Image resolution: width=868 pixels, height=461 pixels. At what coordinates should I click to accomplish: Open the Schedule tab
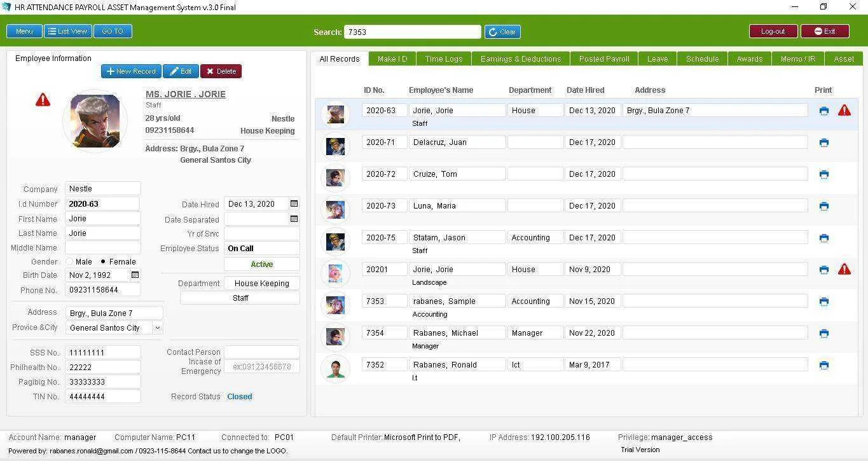(702, 58)
